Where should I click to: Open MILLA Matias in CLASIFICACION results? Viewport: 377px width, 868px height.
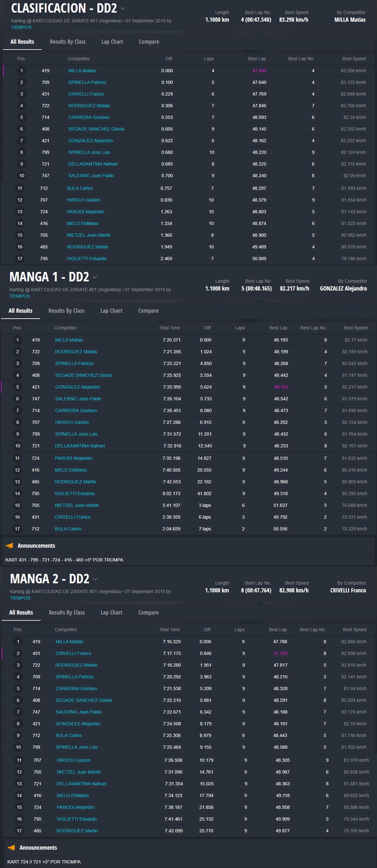(82, 71)
